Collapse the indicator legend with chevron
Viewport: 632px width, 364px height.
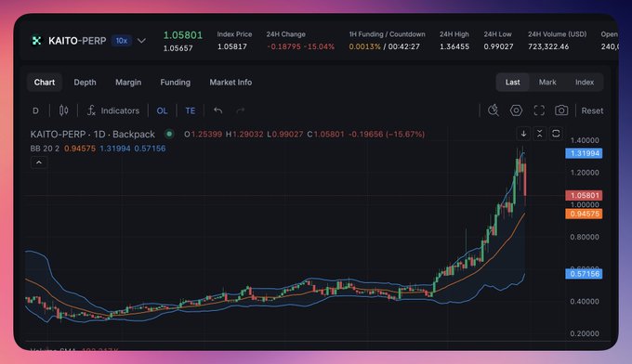coord(39,162)
